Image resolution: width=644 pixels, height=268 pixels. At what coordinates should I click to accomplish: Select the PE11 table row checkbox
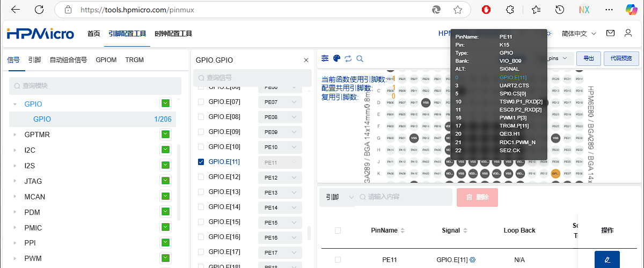[x=338, y=259]
